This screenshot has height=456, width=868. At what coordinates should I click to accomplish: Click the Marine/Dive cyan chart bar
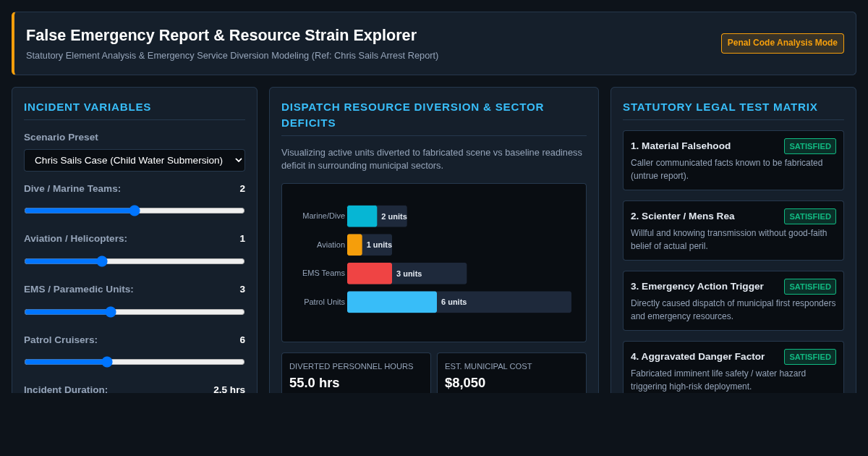pos(362,216)
